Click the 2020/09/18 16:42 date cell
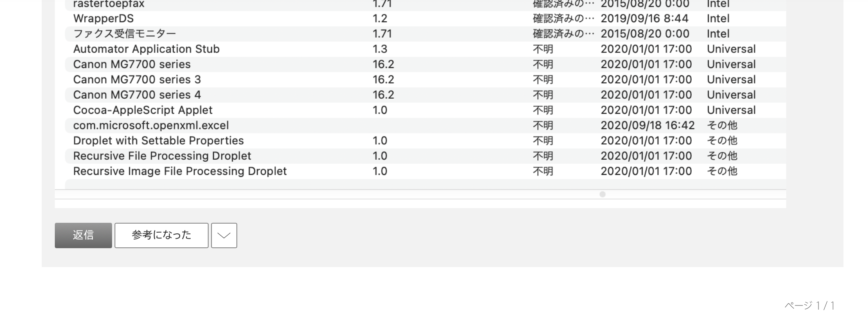Image resolution: width=868 pixels, height=335 pixels. [x=647, y=125]
